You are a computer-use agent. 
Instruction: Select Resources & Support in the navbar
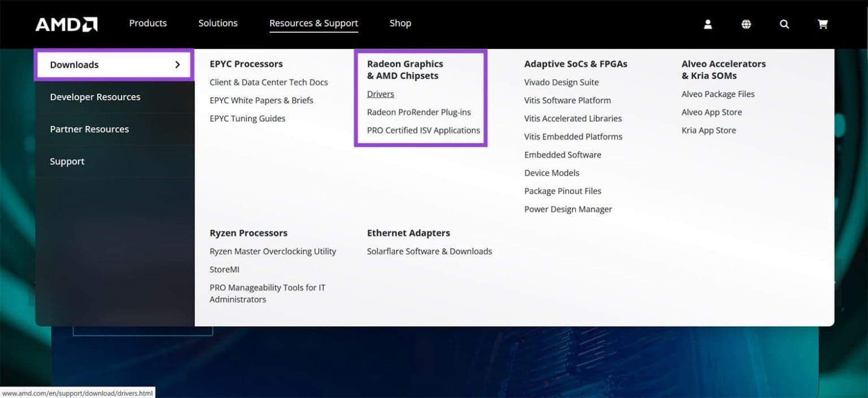coord(313,23)
